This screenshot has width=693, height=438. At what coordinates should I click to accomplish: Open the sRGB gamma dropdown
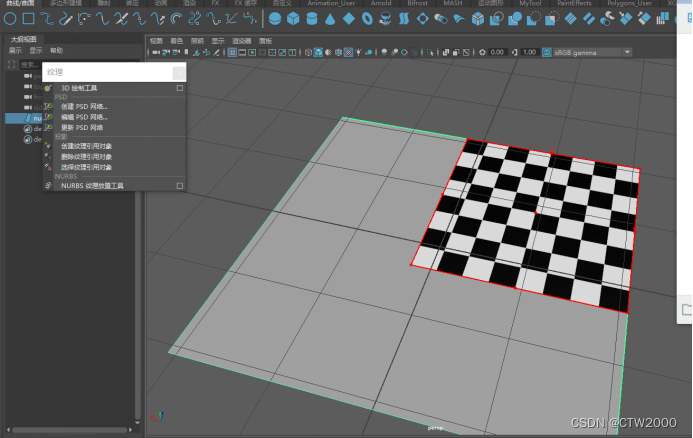(x=627, y=52)
